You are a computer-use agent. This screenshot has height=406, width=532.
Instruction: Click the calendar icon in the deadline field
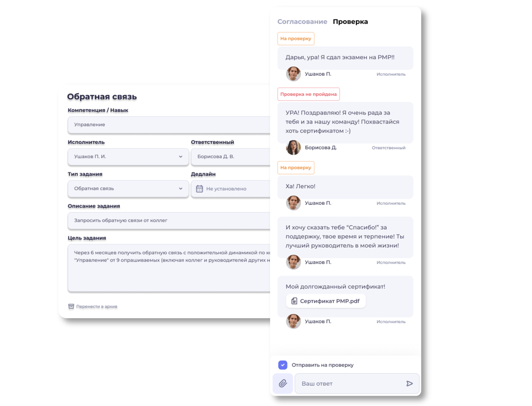click(x=199, y=189)
